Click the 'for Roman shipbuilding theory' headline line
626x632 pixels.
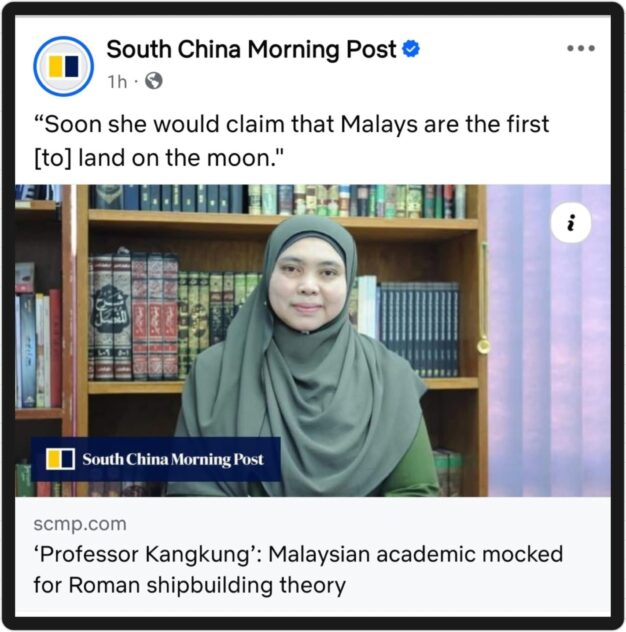pyautogui.click(x=189, y=585)
